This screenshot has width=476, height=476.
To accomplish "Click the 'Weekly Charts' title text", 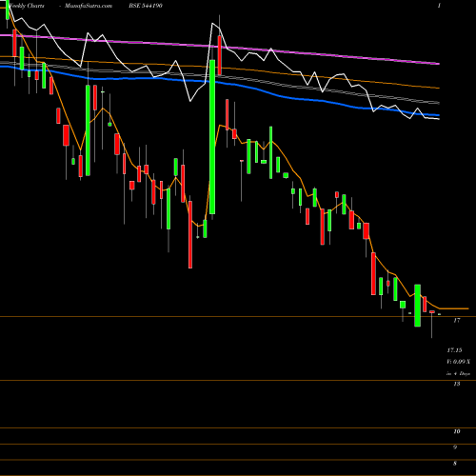I will (27, 6).
